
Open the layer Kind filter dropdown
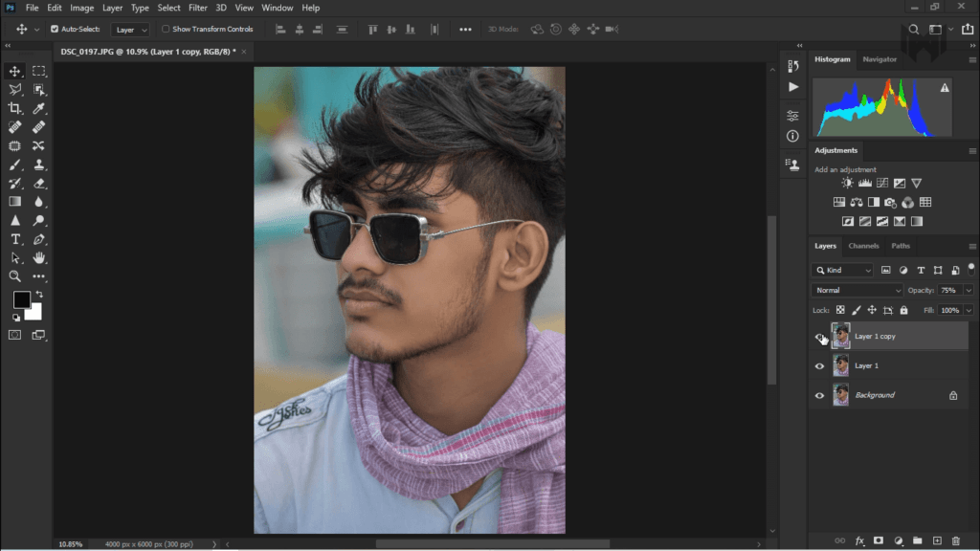click(842, 271)
